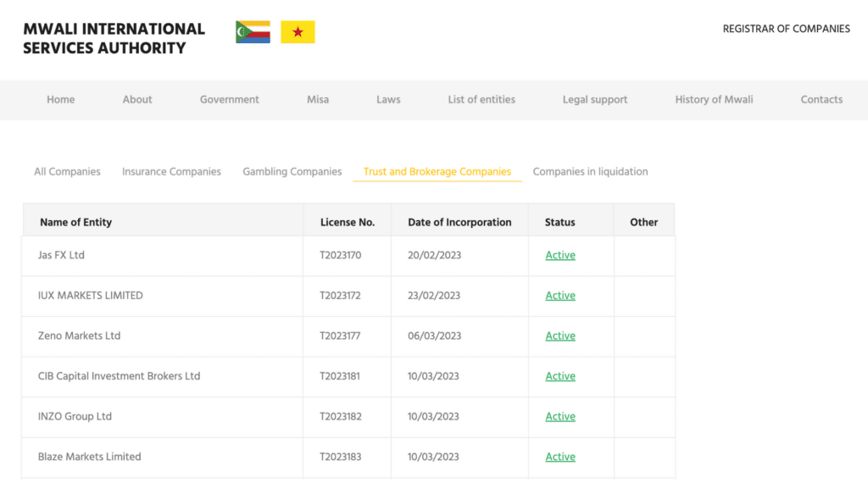
Task: Click incorporation date 20/02/2023
Action: pyautogui.click(x=435, y=255)
